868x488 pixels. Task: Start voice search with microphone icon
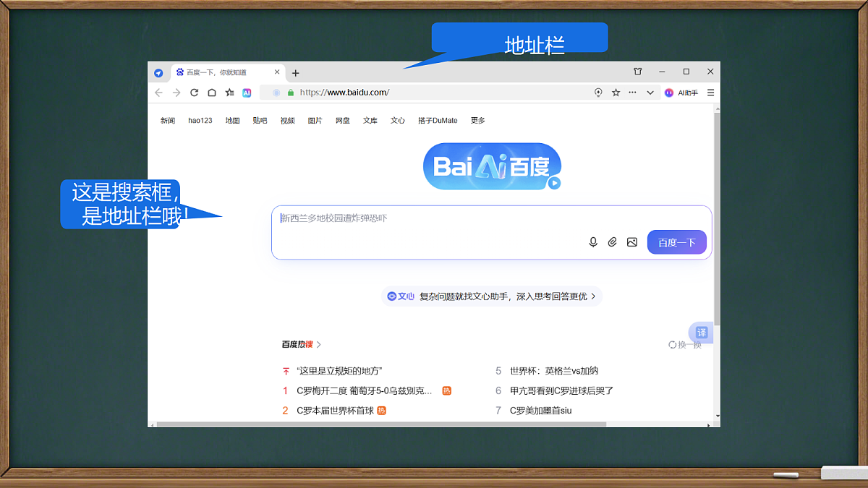[x=593, y=242]
